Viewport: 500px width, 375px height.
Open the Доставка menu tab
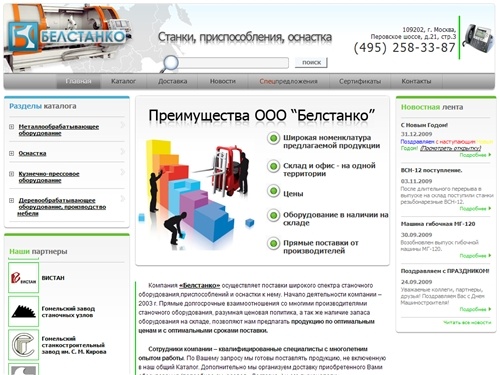[172, 81]
